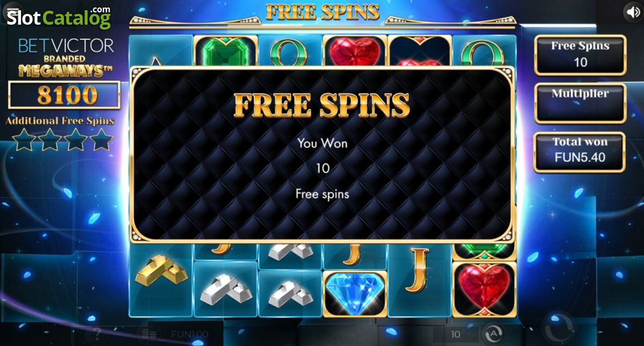644x346 pixels.
Task: Click the last Additional Free Spins star
Action: tap(101, 140)
